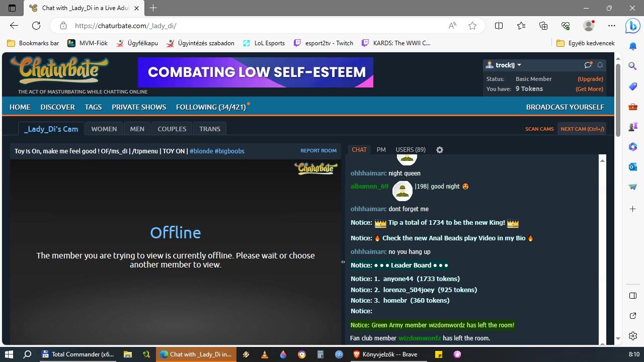This screenshot has width=644, height=362.
Task: Click the Chaturbate logo
Action: pyautogui.click(x=59, y=70)
